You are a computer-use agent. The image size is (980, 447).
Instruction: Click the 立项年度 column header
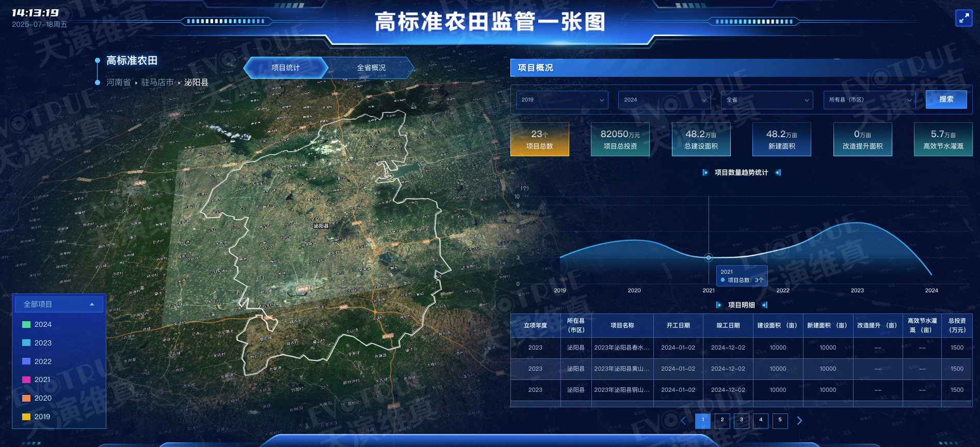[x=536, y=325]
